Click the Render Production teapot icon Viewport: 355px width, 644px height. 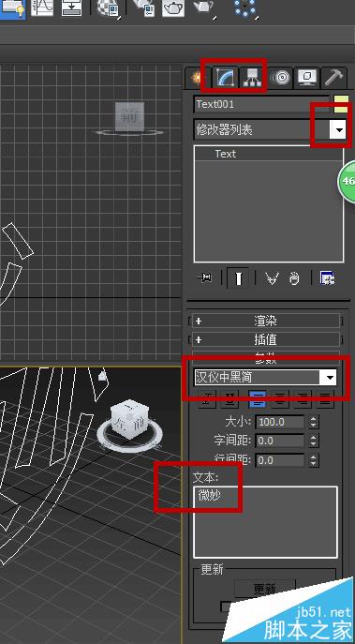[x=203, y=8]
